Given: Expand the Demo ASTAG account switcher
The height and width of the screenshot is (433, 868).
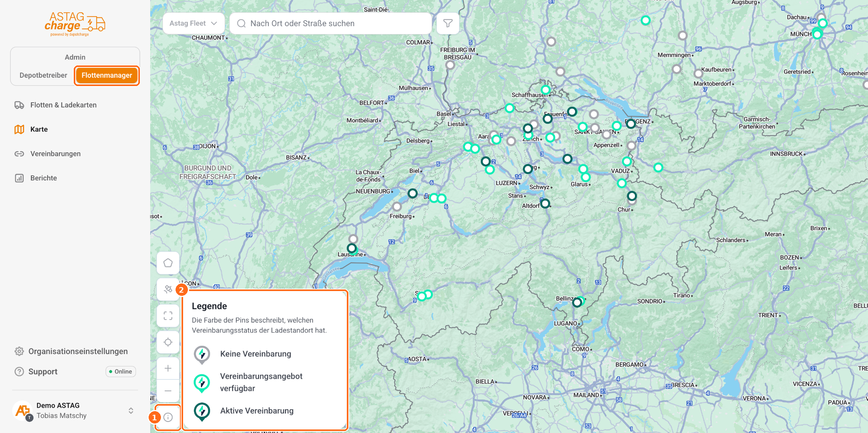Looking at the screenshot, I should pyautogui.click(x=131, y=411).
